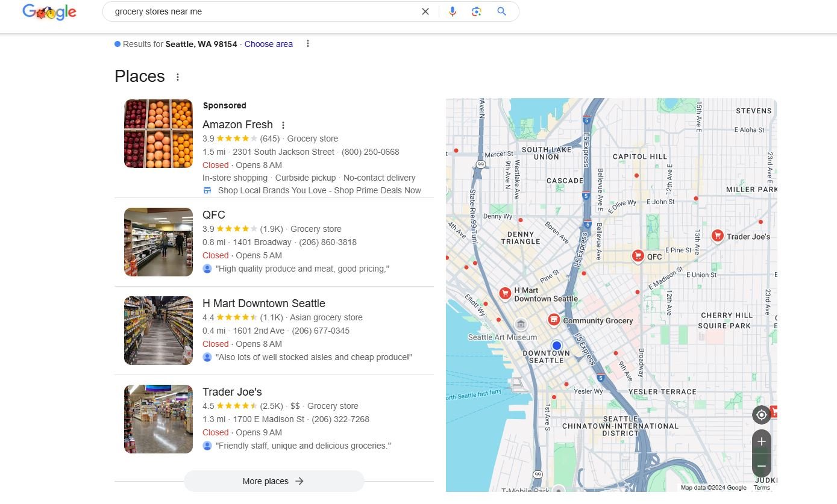Viewport: 837px width, 504px height.
Task: Open Amazon Fresh fruit thumbnail
Action: click(x=158, y=134)
